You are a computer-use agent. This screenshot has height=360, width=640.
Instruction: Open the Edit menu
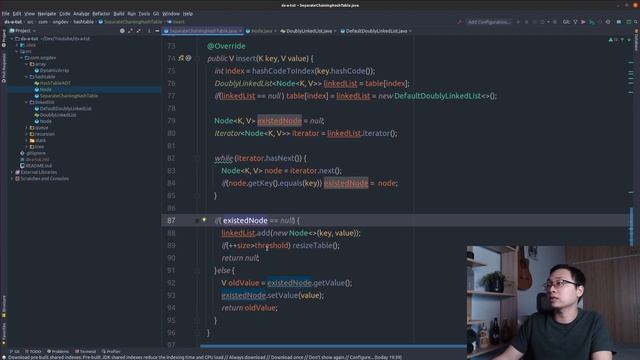pyautogui.click(x=17, y=13)
